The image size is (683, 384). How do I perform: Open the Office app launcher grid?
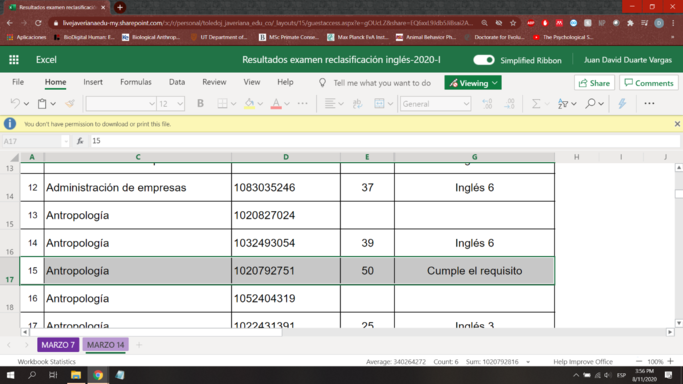click(x=14, y=60)
